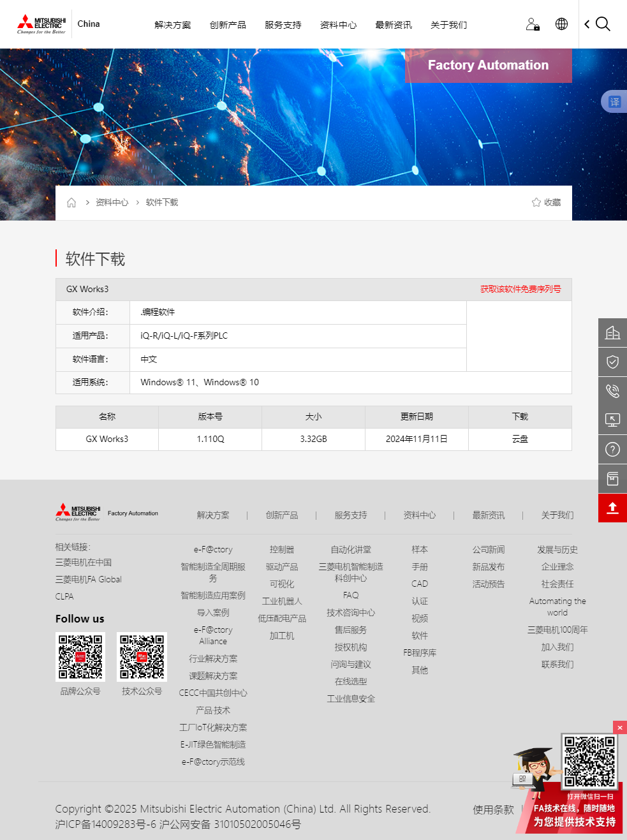This screenshot has height=840, width=627.
Task: Click the question mark help sidebar icon
Action: (612, 450)
